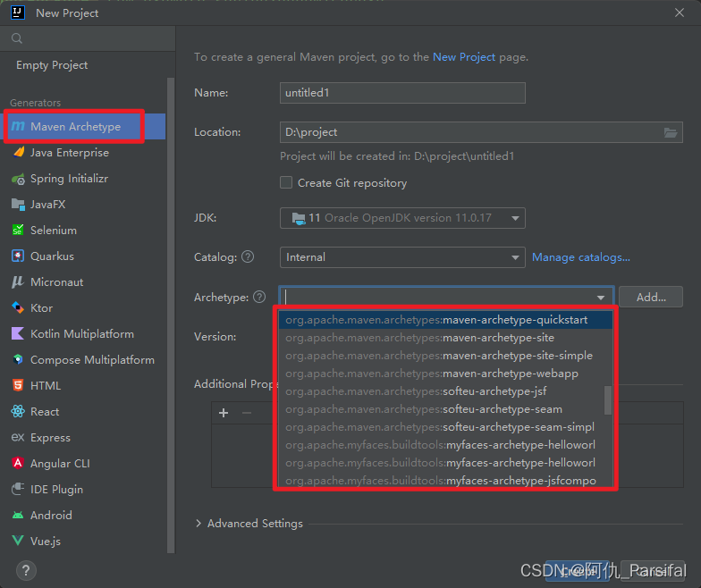Choose softeu-archetype-jsf from list
The height and width of the screenshot is (588, 701).
point(442,391)
